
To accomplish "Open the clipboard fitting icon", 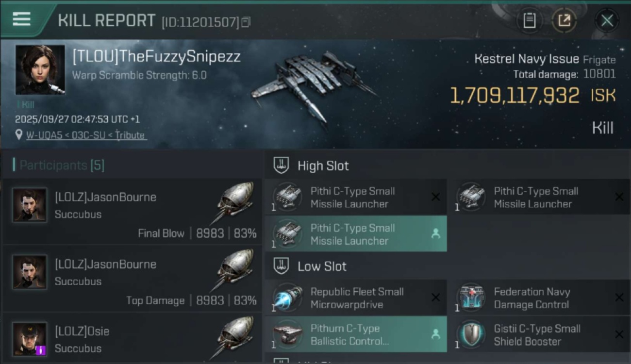I will tap(529, 20).
